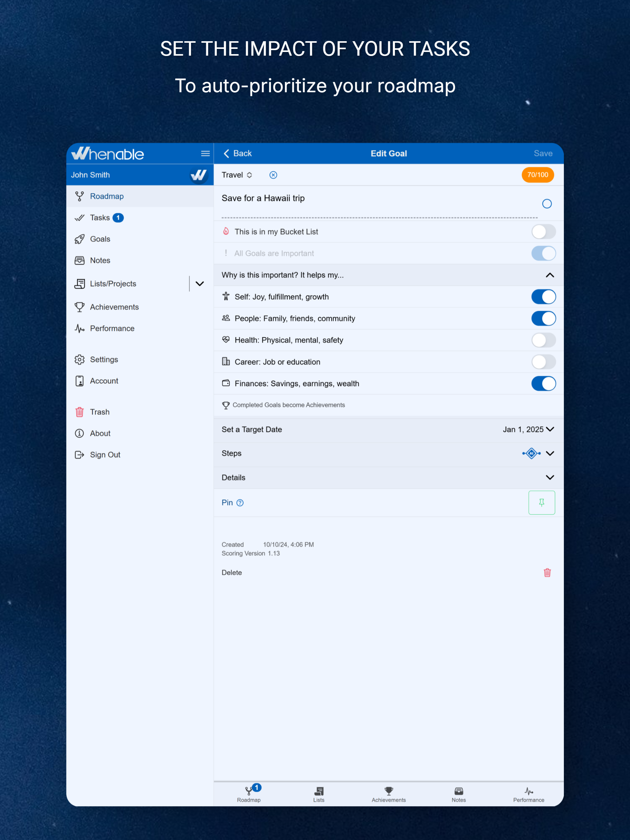Screen dimensions: 630x840
Task: Click the Edit Goal header title
Action: point(389,153)
